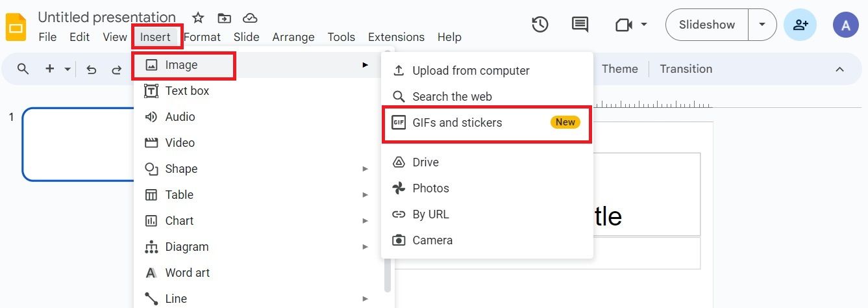Open the Format menu

point(202,37)
